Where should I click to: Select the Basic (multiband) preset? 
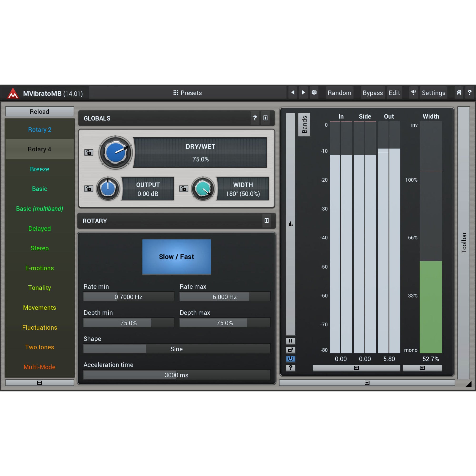pyautogui.click(x=40, y=209)
